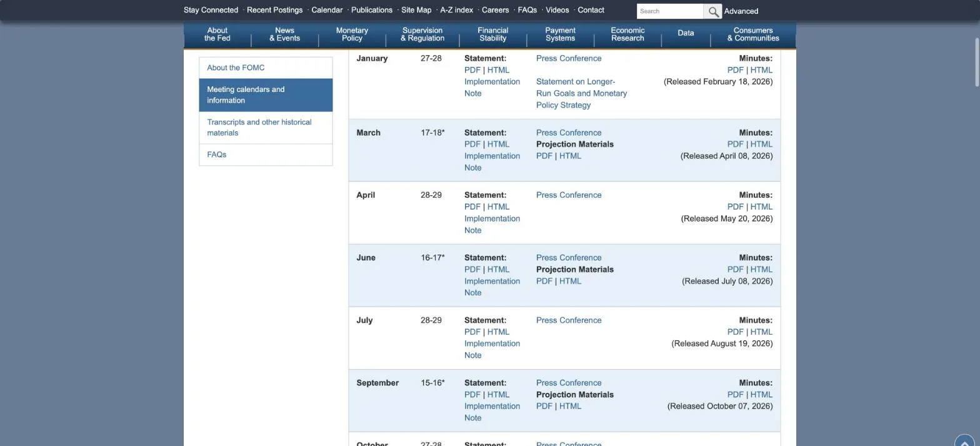The image size is (980, 446).
Task: Open April statement HTML
Action: coord(498,207)
